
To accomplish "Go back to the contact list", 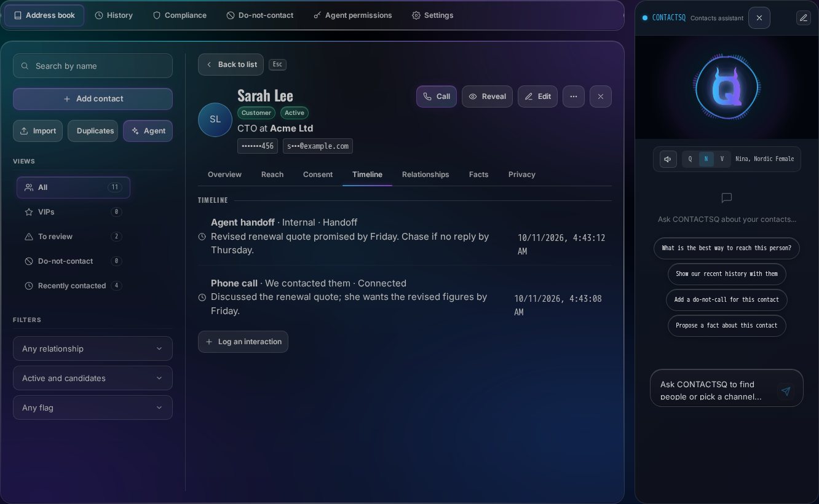I will [231, 65].
